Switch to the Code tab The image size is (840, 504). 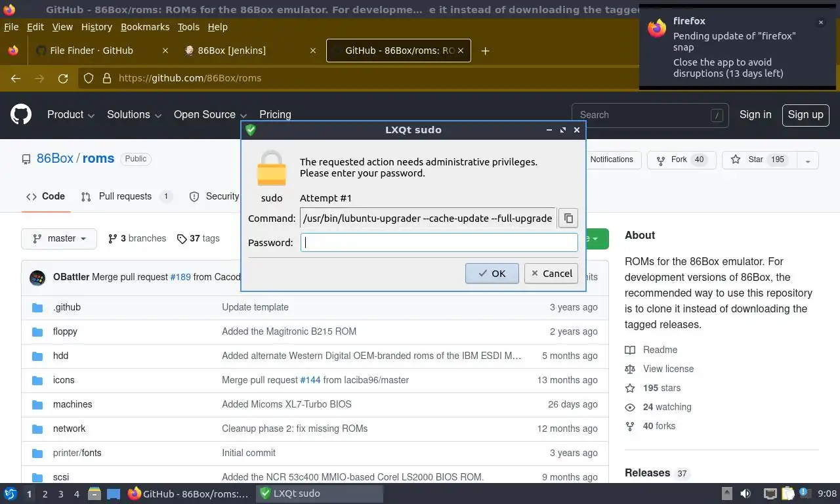coord(45,196)
